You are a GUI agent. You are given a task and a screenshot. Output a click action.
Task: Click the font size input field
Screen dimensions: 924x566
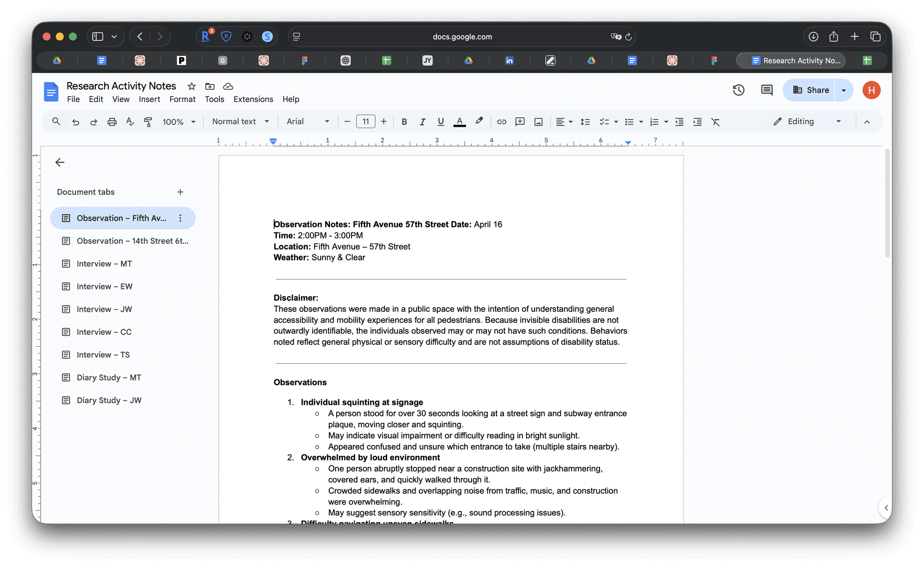point(365,122)
